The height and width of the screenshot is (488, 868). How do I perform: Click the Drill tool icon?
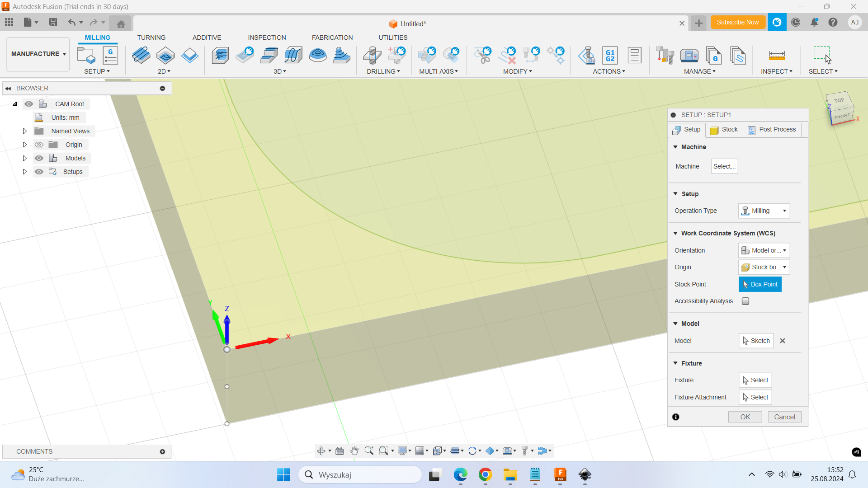372,56
